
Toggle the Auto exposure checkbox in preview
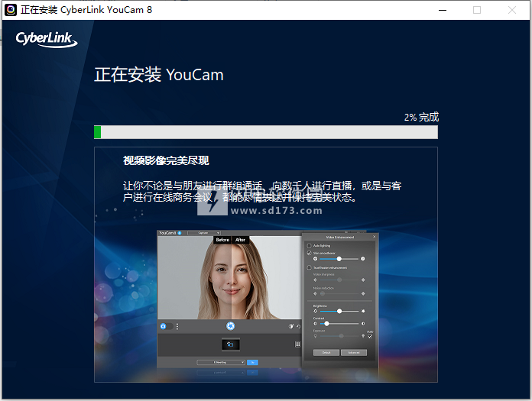370,336
